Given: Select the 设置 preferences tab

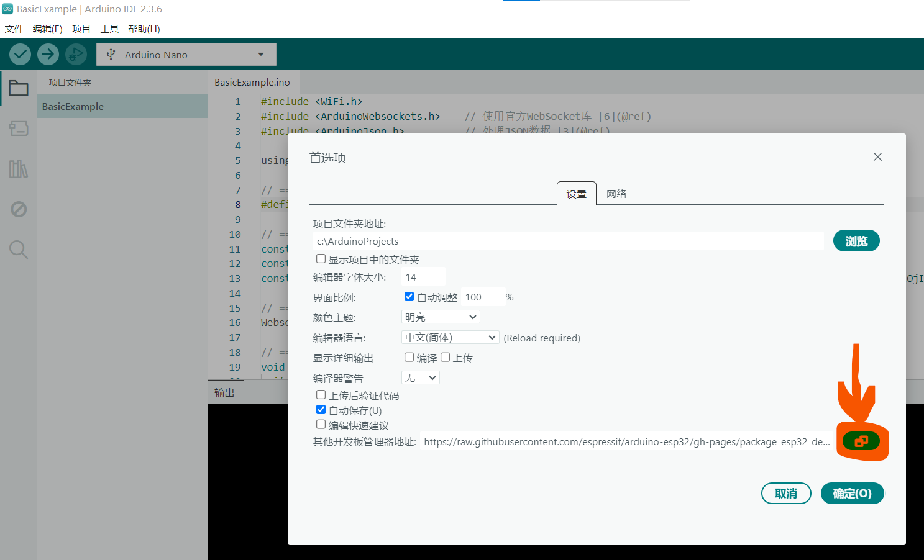Looking at the screenshot, I should click(x=577, y=194).
